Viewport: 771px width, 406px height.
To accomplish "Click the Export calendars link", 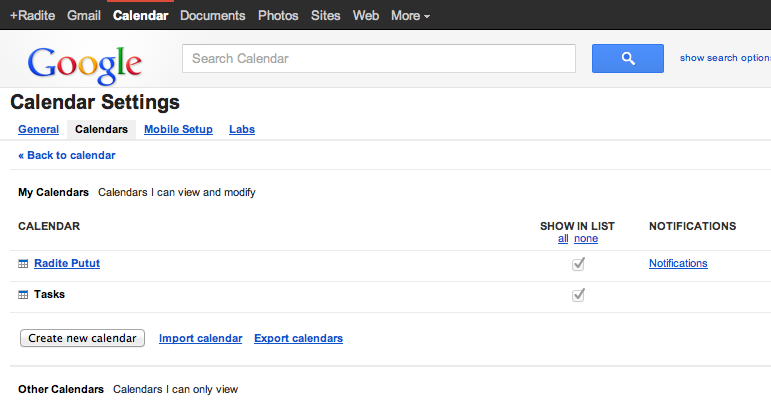I will click(298, 338).
